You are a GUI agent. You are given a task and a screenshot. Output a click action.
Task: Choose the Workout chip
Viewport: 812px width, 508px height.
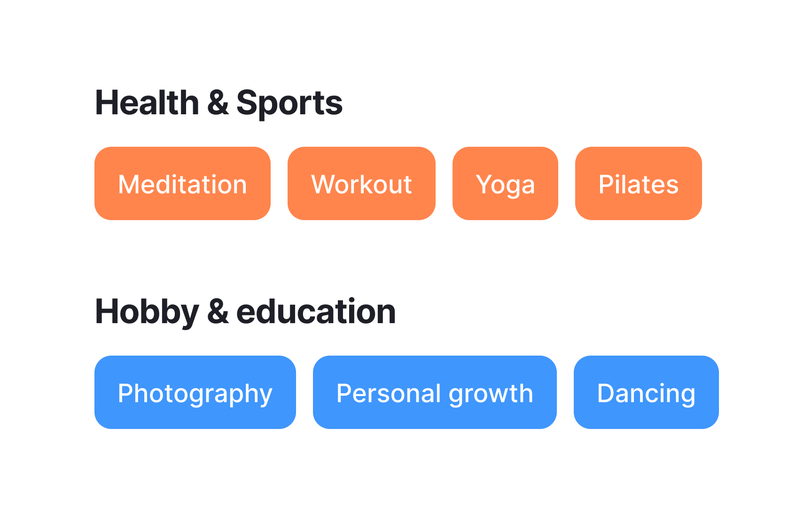361,183
